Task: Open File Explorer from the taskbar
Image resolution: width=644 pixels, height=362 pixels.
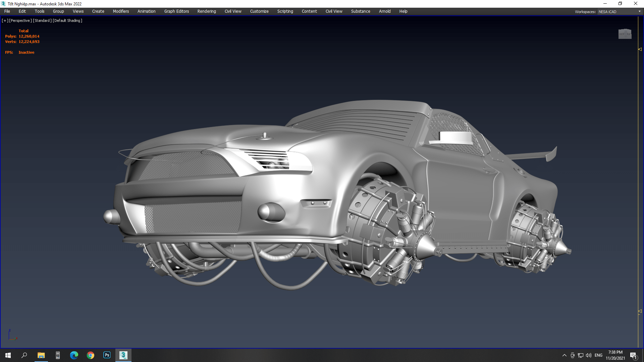Action: click(x=41, y=355)
